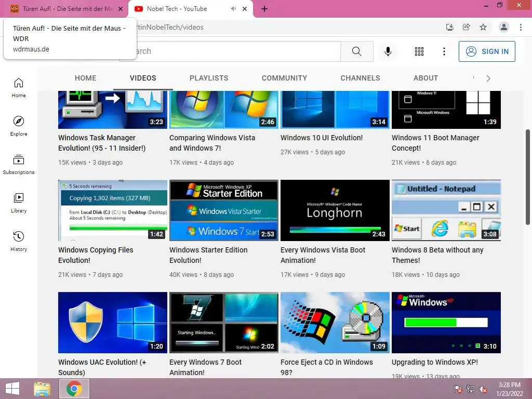Viewport: 532px width, 399px height.
Task: Play the Copying files thumbnail (1:42)
Action: [113, 210]
